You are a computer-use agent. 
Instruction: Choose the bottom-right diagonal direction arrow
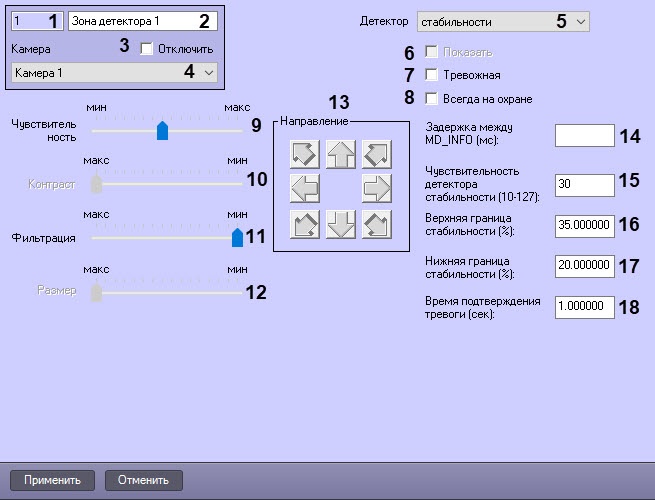[376, 224]
